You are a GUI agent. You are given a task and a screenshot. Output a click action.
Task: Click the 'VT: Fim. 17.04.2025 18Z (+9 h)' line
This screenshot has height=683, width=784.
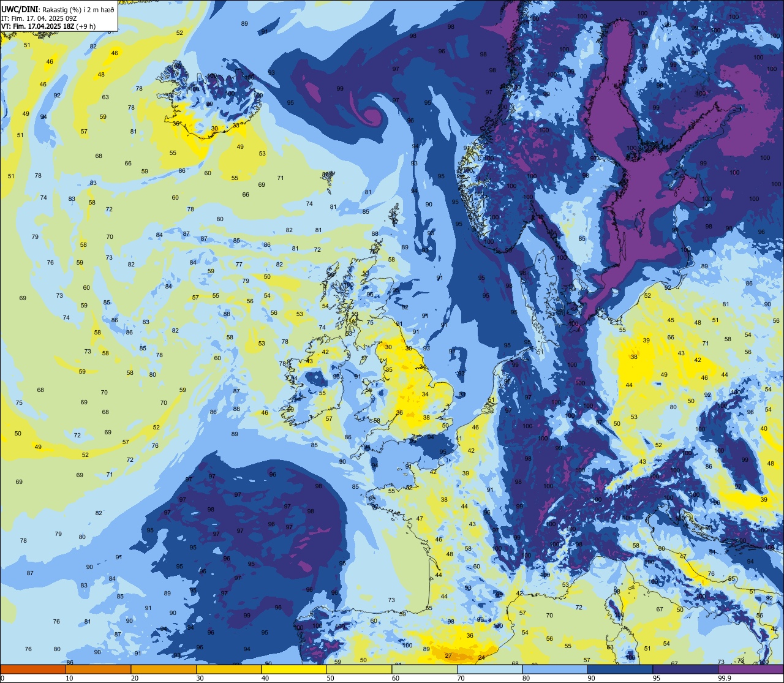point(48,26)
